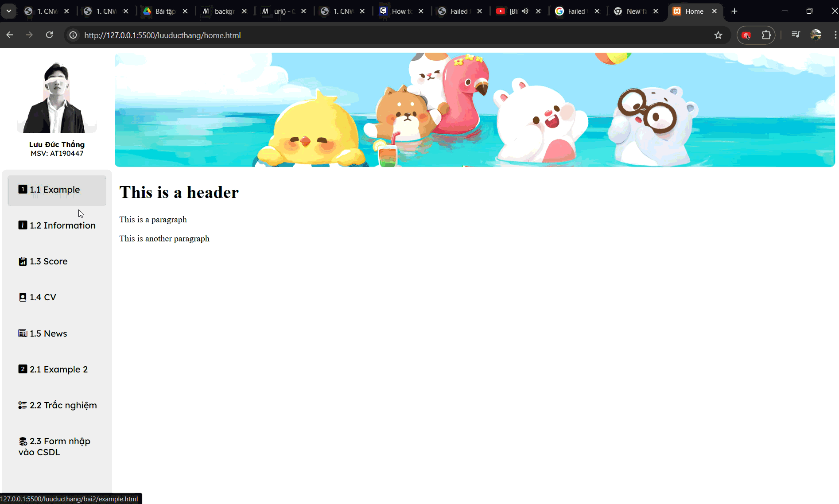Click the media control icon in toolbar
The image size is (839, 504).
pos(796,35)
